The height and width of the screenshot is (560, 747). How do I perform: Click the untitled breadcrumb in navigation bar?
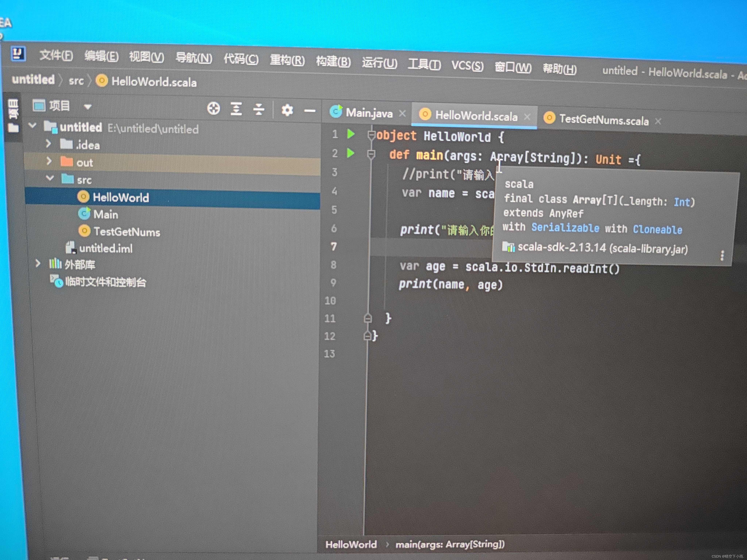pyautogui.click(x=33, y=80)
